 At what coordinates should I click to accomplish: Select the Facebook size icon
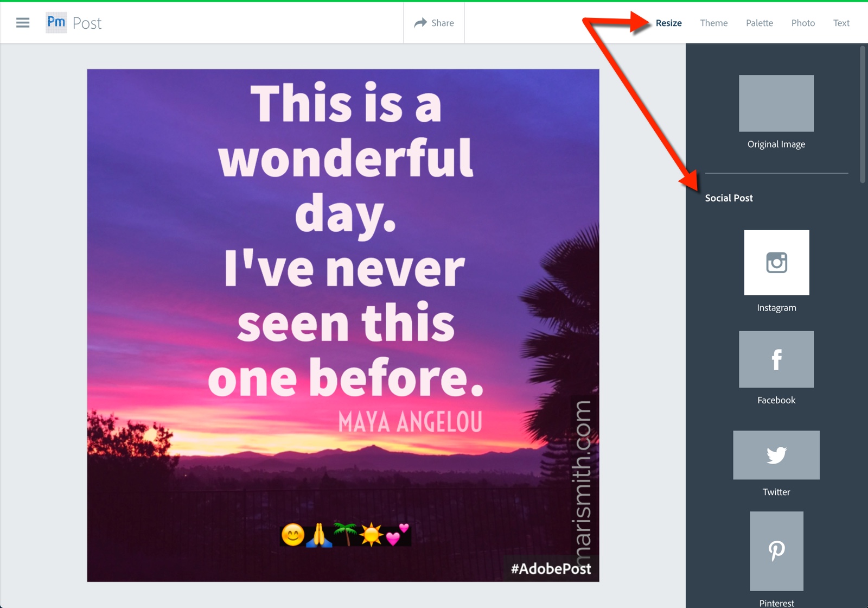776,359
